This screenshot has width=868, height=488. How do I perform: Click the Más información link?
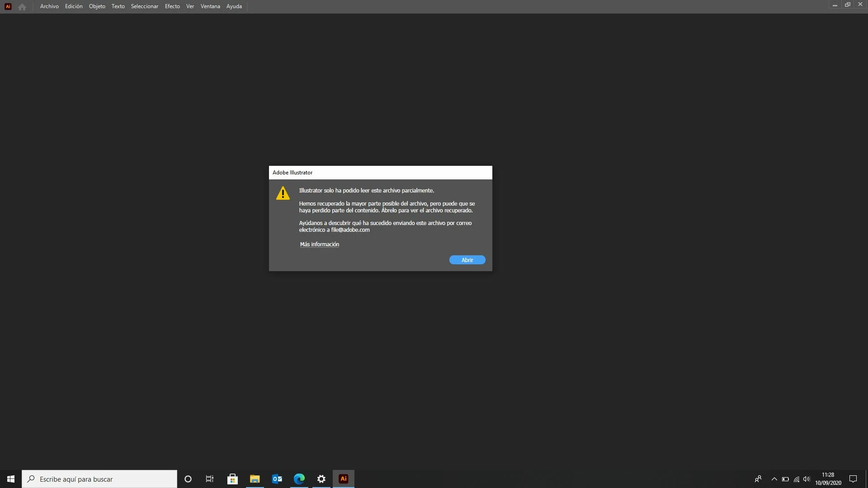[319, 244]
